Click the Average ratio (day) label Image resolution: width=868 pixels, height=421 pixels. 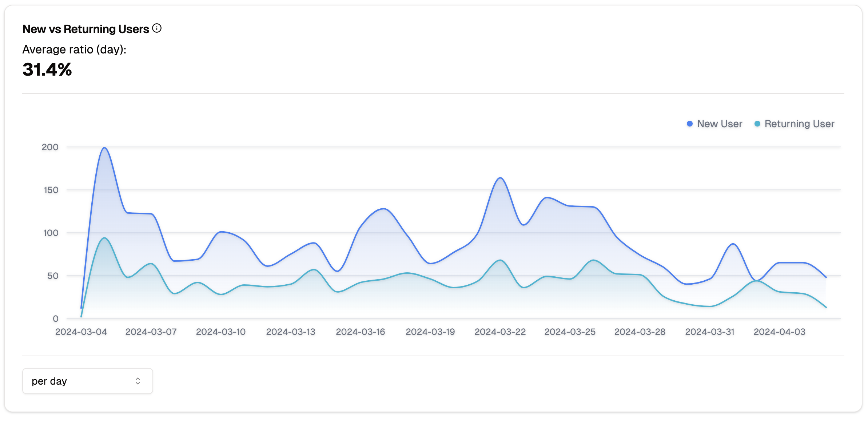click(x=75, y=49)
